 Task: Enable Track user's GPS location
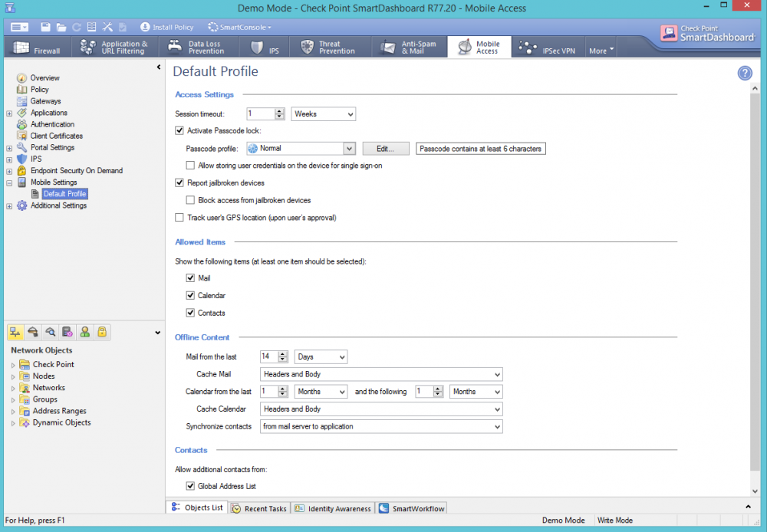179,218
